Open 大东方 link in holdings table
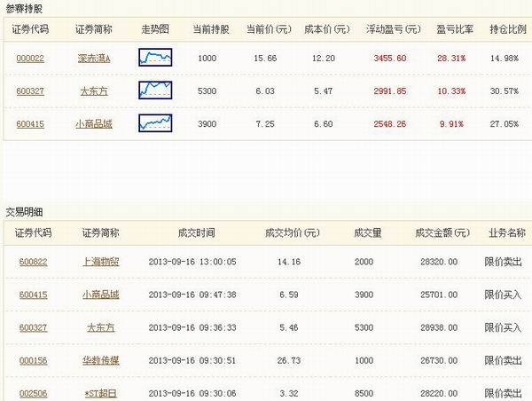The image size is (532, 401). [x=94, y=91]
